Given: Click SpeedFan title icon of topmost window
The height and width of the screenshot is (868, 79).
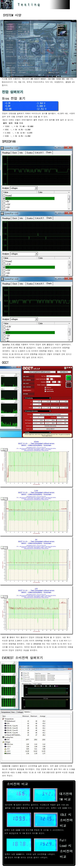Looking at the screenshot, I should [2, 148].
